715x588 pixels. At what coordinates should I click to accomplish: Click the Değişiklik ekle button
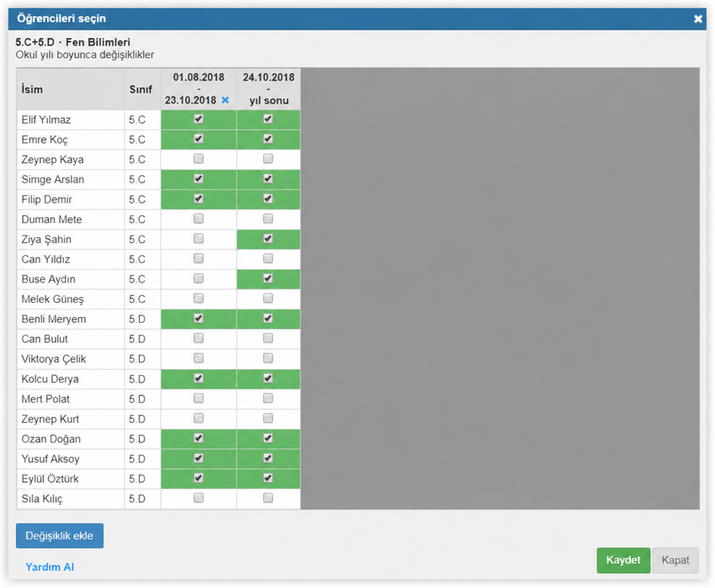(x=60, y=536)
